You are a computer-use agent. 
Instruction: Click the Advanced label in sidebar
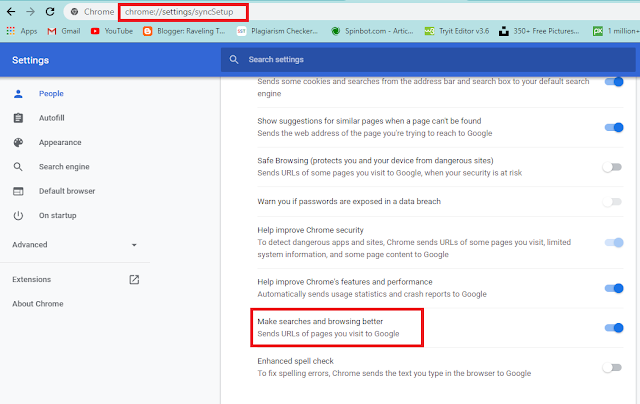click(x=29, y=244)
